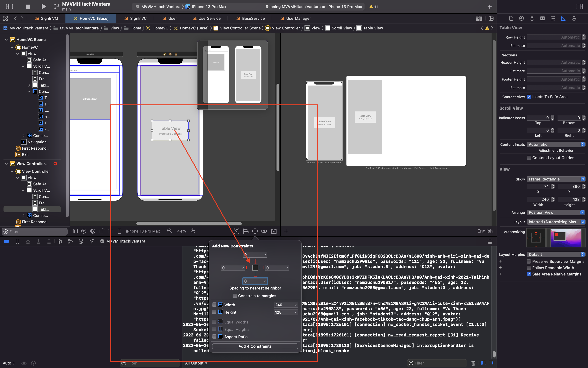Check the Height constraint checkbox
This screenshot has width=588, height=368.
pos(214,312)
